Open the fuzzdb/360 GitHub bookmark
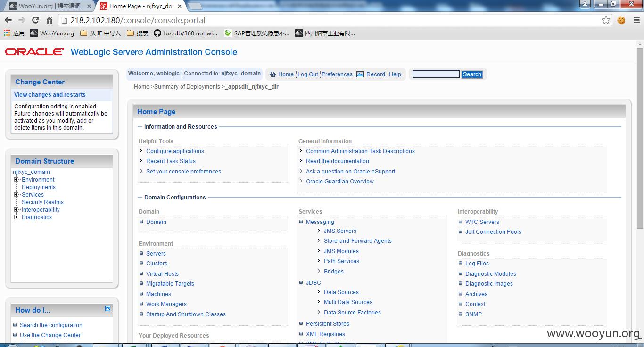644x347 pixels. click(x=185, y=33)
